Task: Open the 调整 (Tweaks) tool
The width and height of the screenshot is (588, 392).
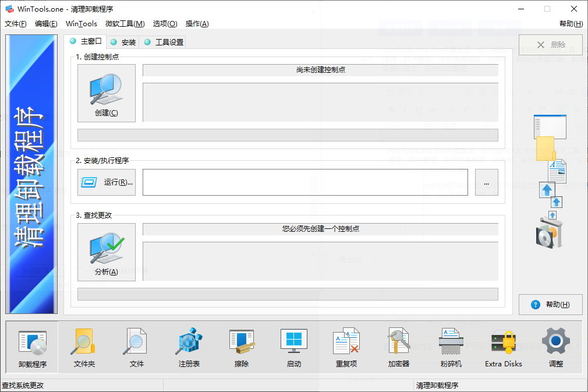Action: click(555, 347)
